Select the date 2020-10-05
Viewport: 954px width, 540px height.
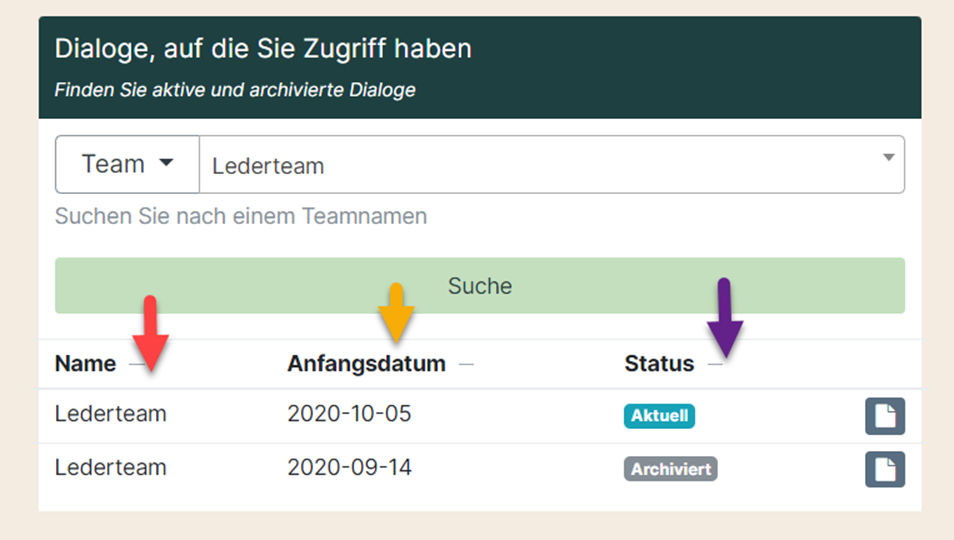(x=349, y=414)
